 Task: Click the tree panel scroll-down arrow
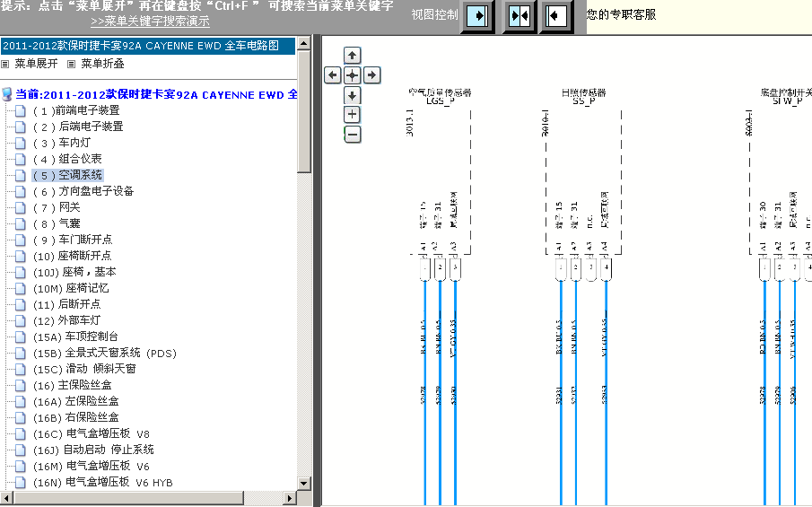pos(304,483)
